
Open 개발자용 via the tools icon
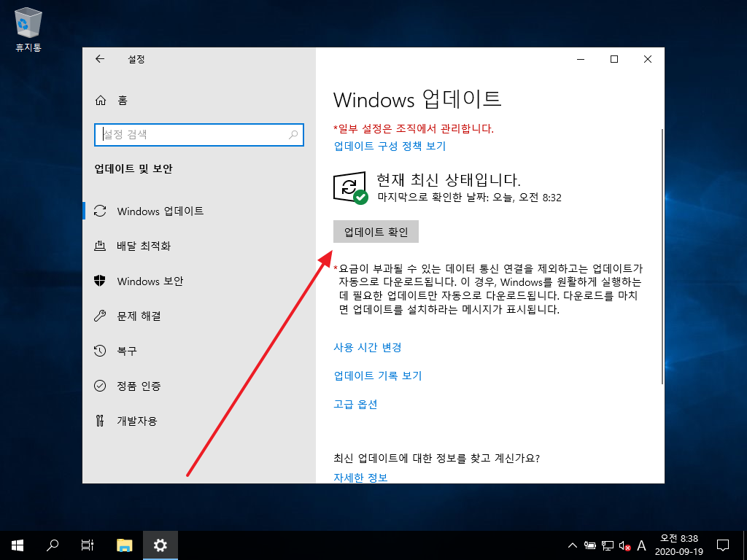point(100,421)
